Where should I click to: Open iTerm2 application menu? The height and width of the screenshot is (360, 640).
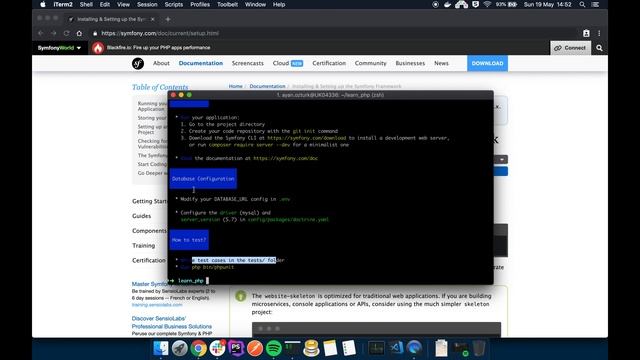pyautogui.click(x=63, y=4)
